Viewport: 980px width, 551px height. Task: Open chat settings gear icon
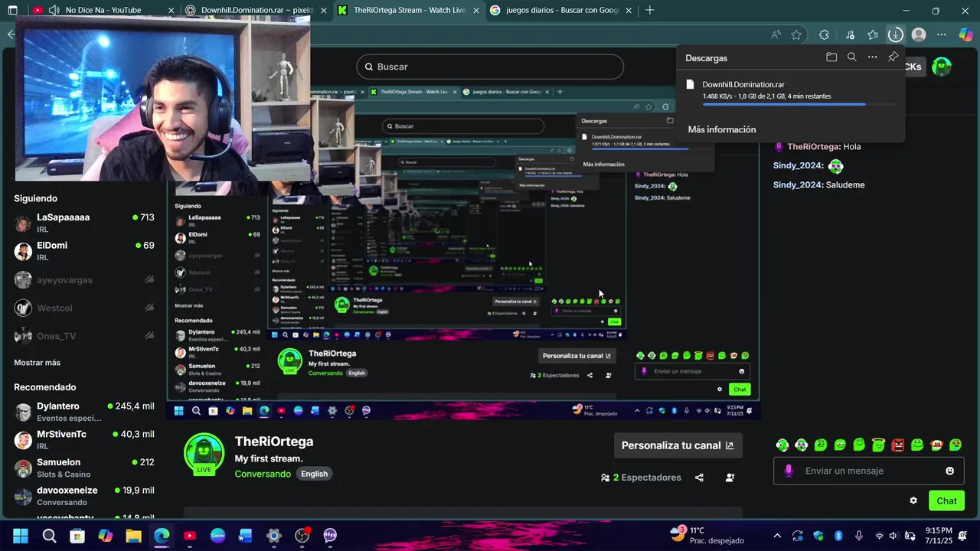coord(913,500)
